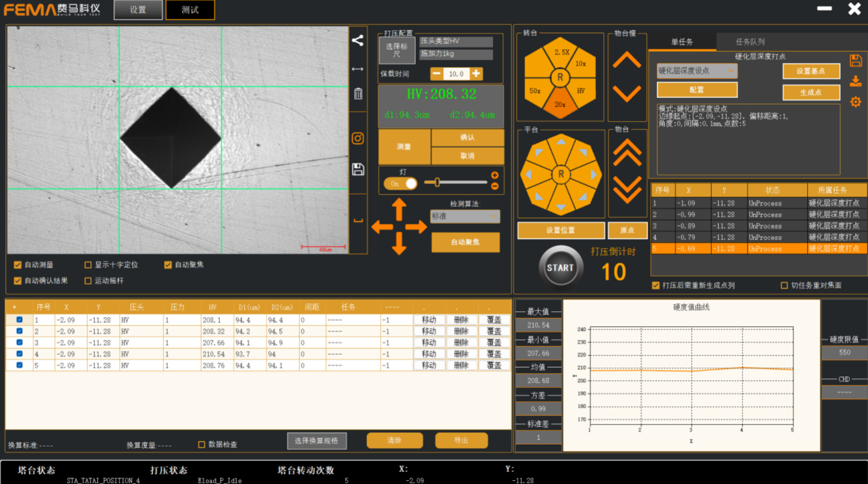Click the orange gear settings icon
The width and height of the screenshot is (868, 484).
pos(856,102)
